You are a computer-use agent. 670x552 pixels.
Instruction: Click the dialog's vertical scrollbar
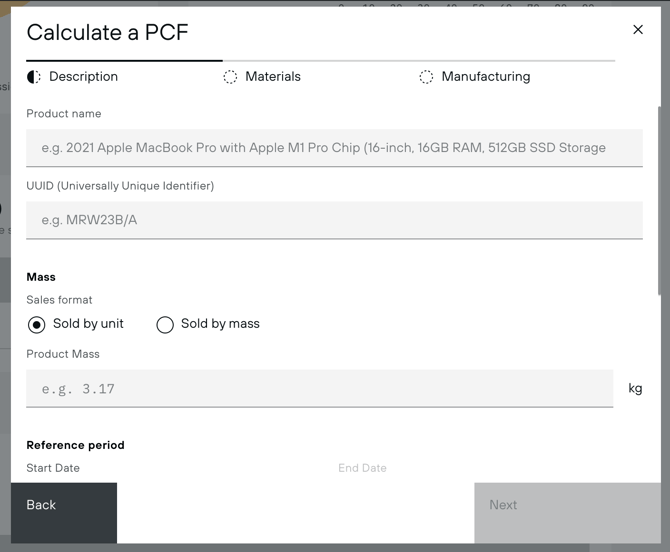659,200
